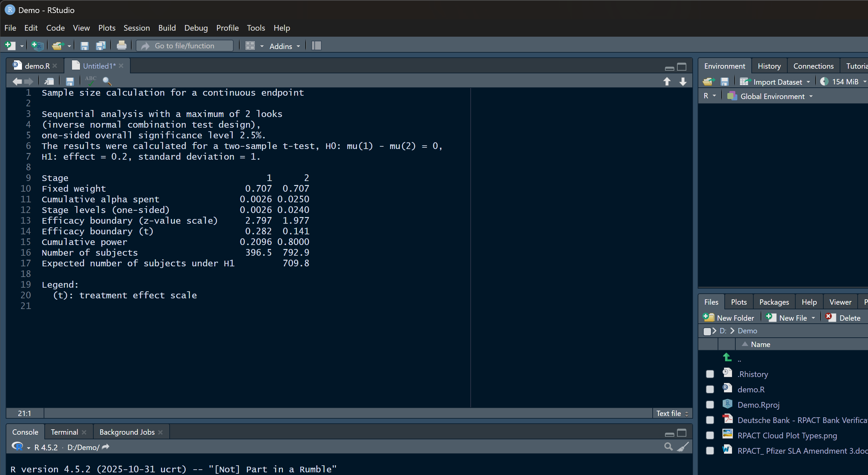Tick the checkbox for Demo.Rproj
Image resolution: width=868 pixels, height=475 pixels.
point(710,405)
